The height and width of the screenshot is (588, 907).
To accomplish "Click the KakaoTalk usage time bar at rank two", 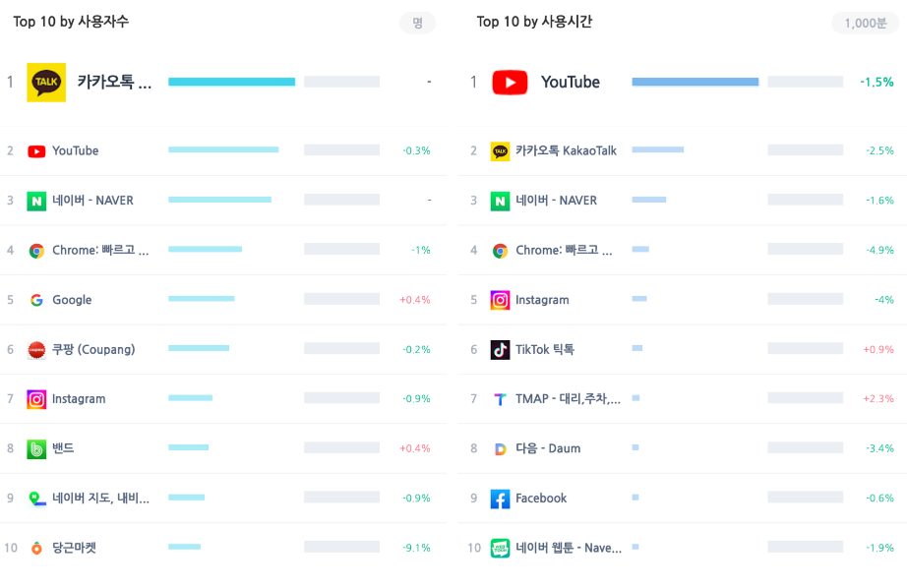I will click(658, 149).
